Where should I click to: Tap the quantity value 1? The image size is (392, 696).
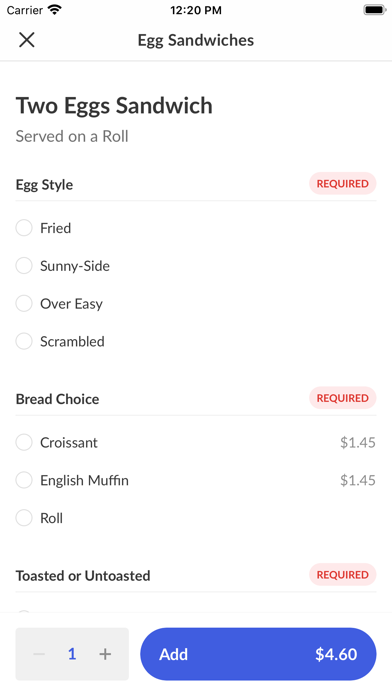pyautogui.click(x=72, y=654)
